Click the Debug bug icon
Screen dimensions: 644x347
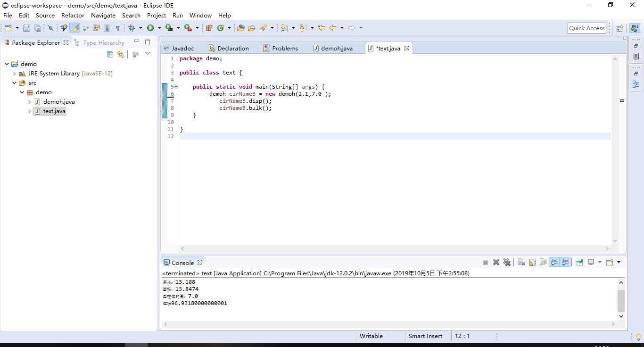(132, 28)
